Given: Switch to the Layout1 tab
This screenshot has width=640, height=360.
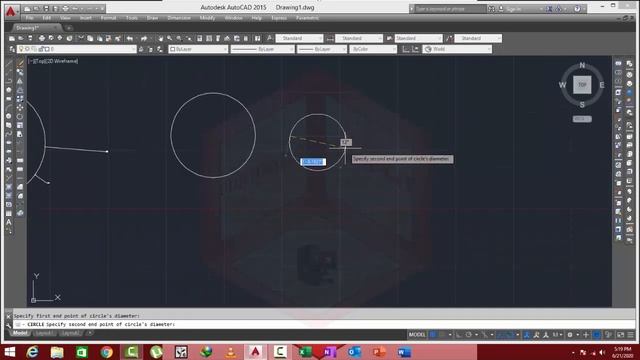Looking at the screenshot, I should (x=44, y=333).
